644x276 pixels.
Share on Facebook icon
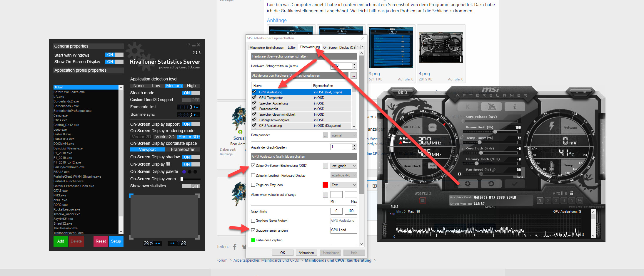coord(235,247)
